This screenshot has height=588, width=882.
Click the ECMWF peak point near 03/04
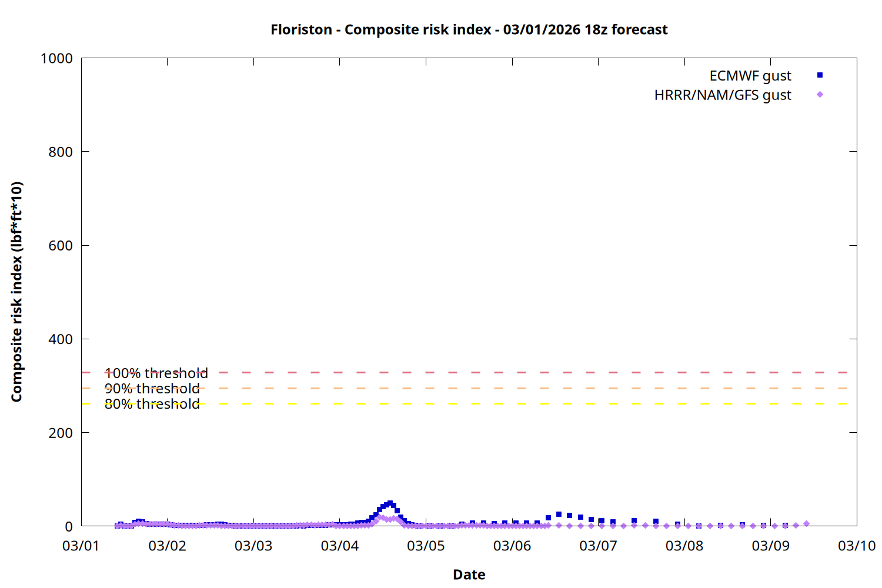coord(390,503)
